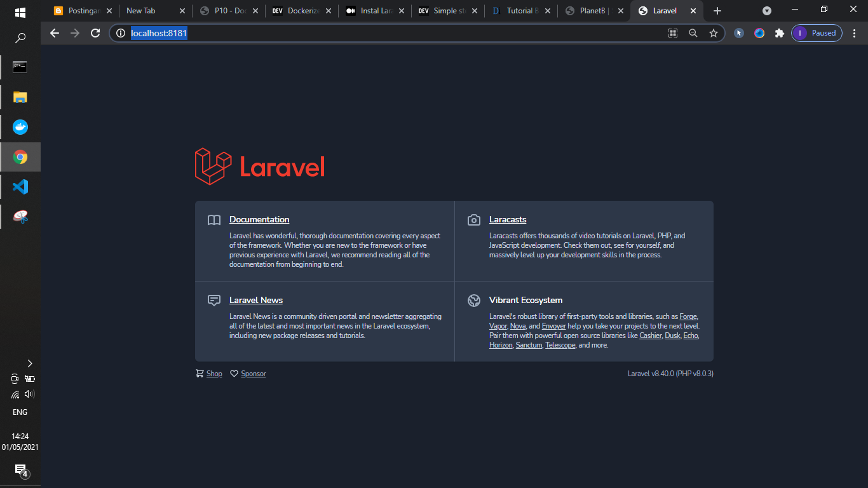Click the chat bubble icon beside Laravel News
868x488 pixels.
tap(214, 301)
